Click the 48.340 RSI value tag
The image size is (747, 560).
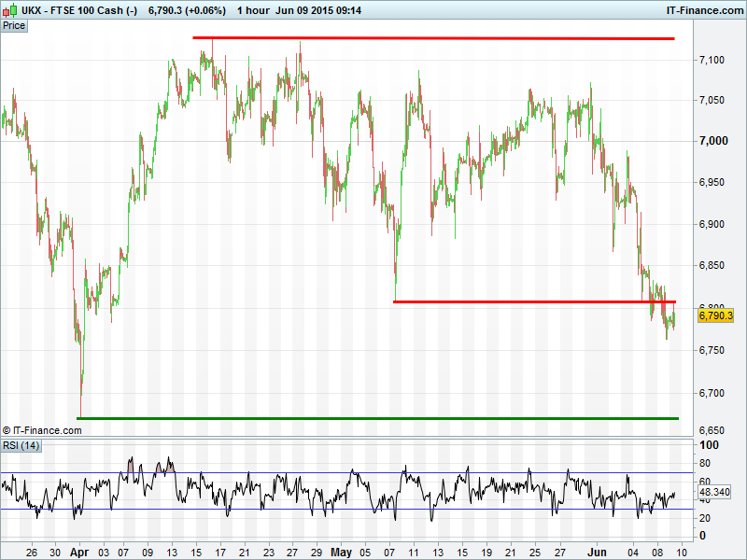(x=716, y=491)
